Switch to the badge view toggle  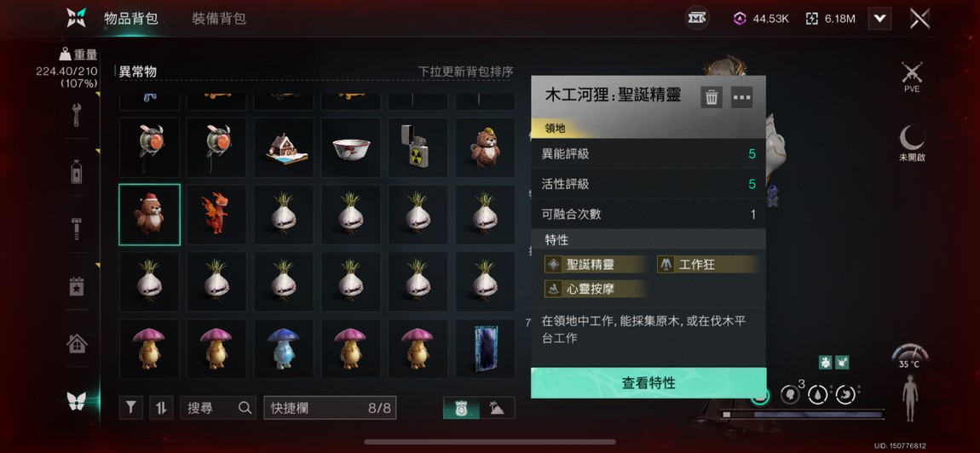click(461, 408)
